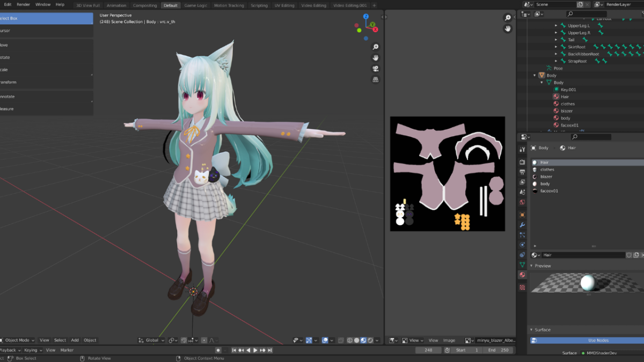This screenshot has height=362, width=644.
Task: Open the Image menu in image editor
Action: 449,340
